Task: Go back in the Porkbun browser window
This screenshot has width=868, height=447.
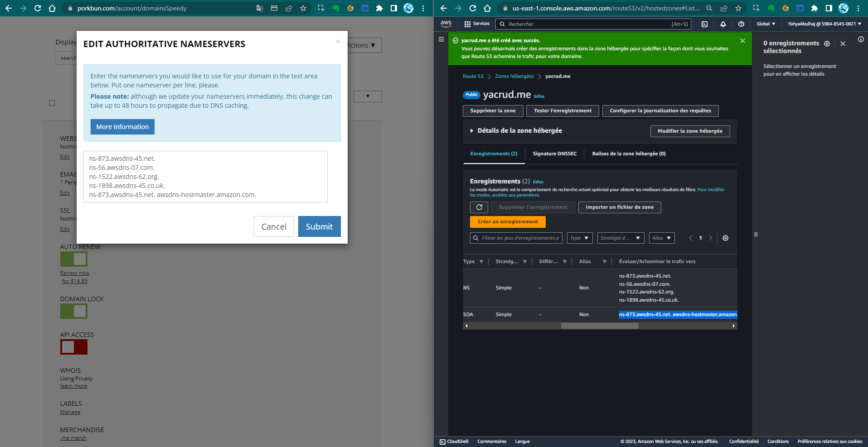Action: pyautogui.click(x=9, y=8)
